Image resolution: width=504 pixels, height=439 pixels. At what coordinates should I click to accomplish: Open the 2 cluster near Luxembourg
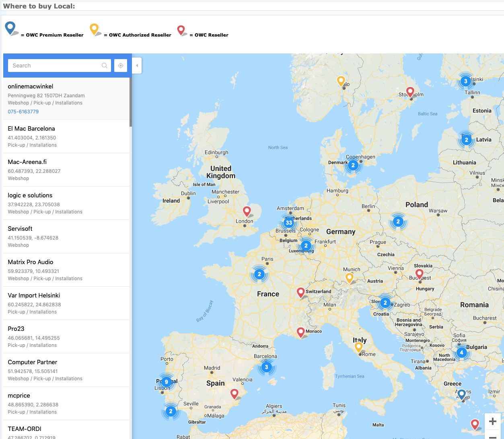coord(306,246)
